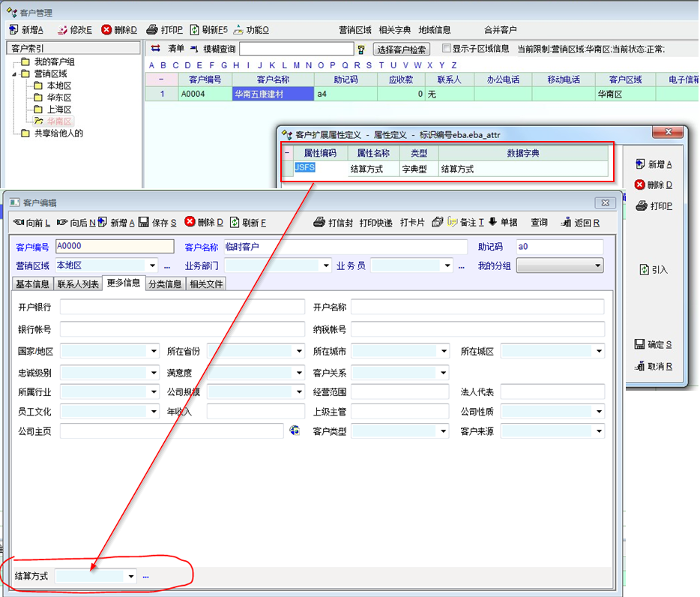This screenshot has width=700, height=597.
Task: Toggle the 显示子区域信息 checkbox
Action: pyautogui.click(x=447, y=49)
